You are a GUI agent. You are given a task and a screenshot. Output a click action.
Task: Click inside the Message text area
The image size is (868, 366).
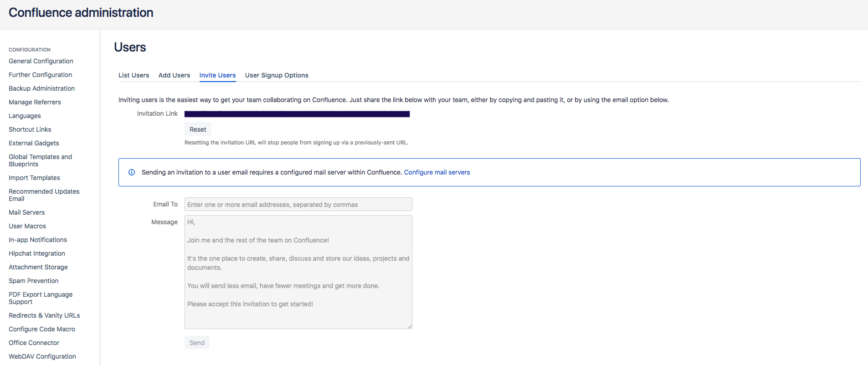point(298,272)
